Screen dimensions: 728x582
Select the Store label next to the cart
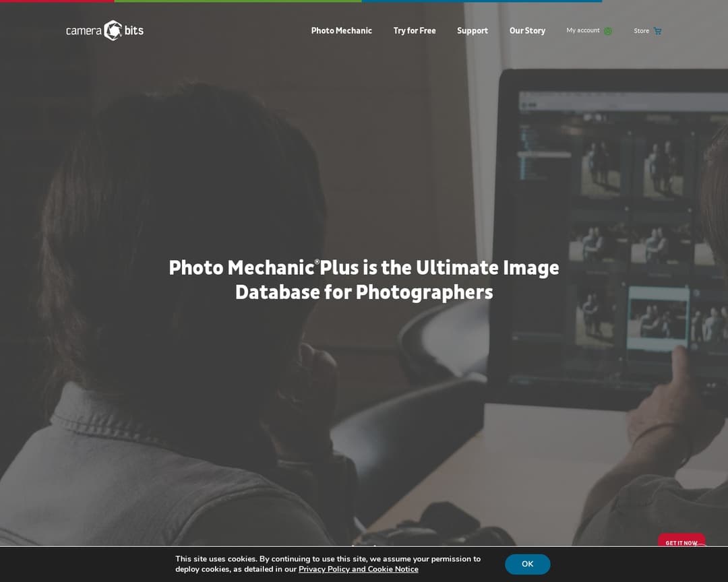pyautogui.click(x=641, y=30)
